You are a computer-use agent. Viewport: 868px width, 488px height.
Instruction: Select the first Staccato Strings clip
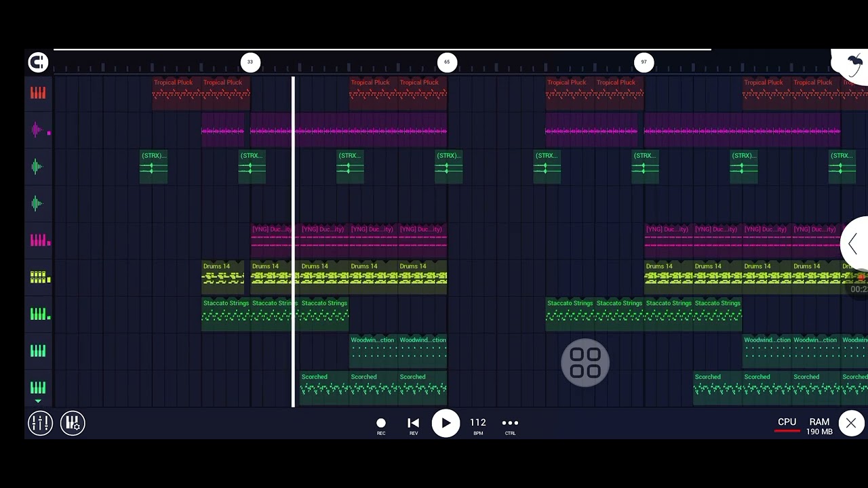[226, 314]
